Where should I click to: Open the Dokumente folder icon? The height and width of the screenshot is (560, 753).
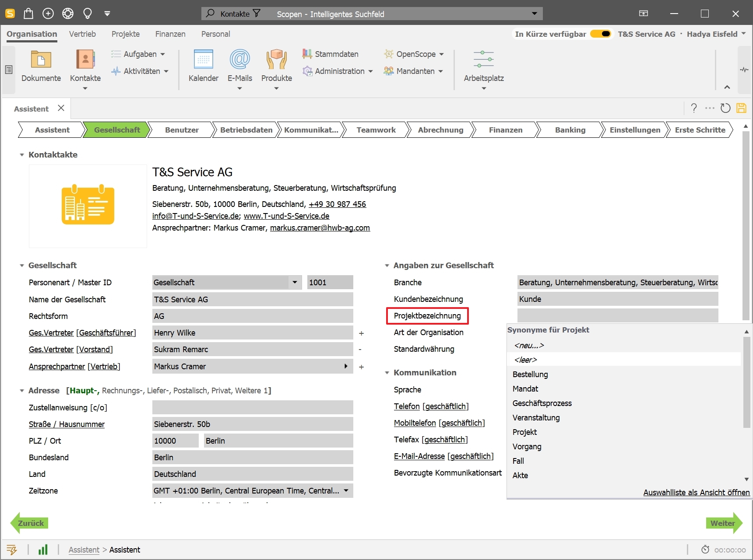(41, 60)
